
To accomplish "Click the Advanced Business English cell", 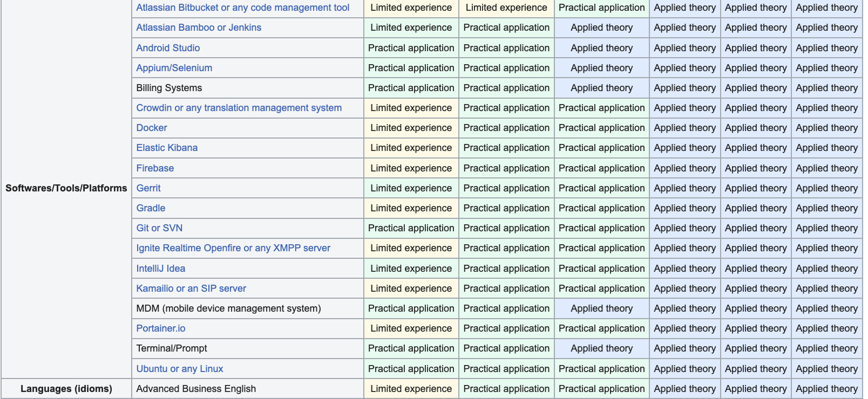I will [x=196, y=389].
